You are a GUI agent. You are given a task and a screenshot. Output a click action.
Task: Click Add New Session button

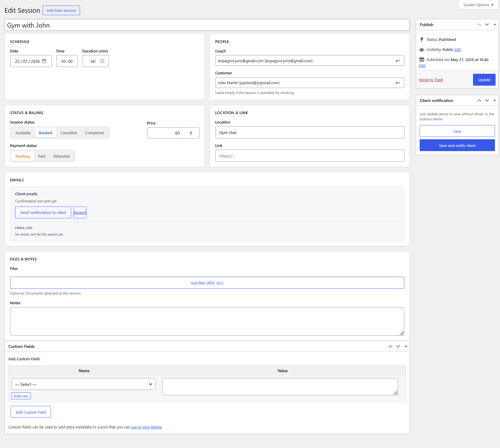[x=61, y=10]
